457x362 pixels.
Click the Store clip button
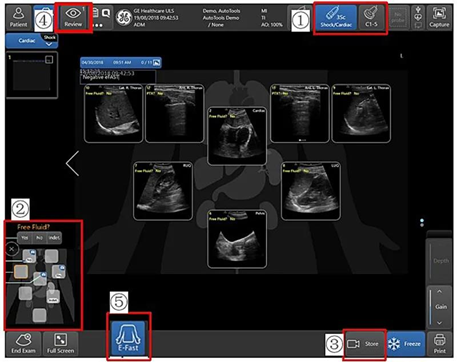pyautogui.click(x=365, y=344)
